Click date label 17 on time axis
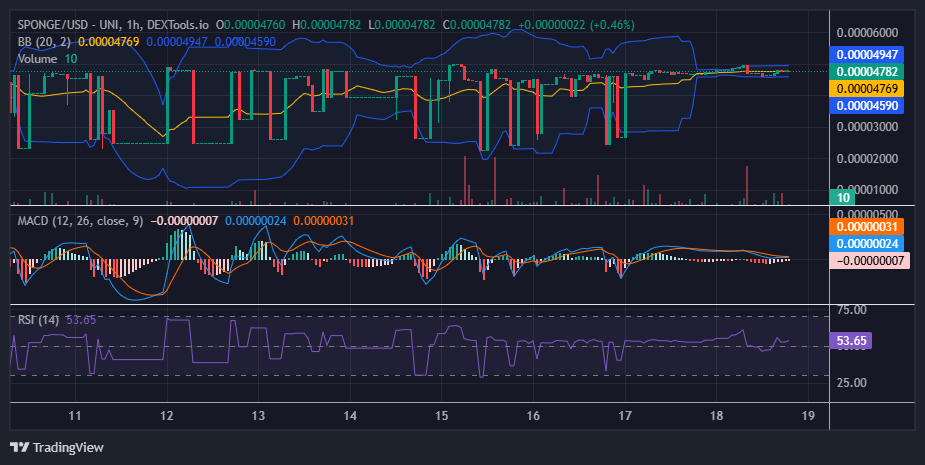This screenshot has height=465, width=925. tap(625, 415)
